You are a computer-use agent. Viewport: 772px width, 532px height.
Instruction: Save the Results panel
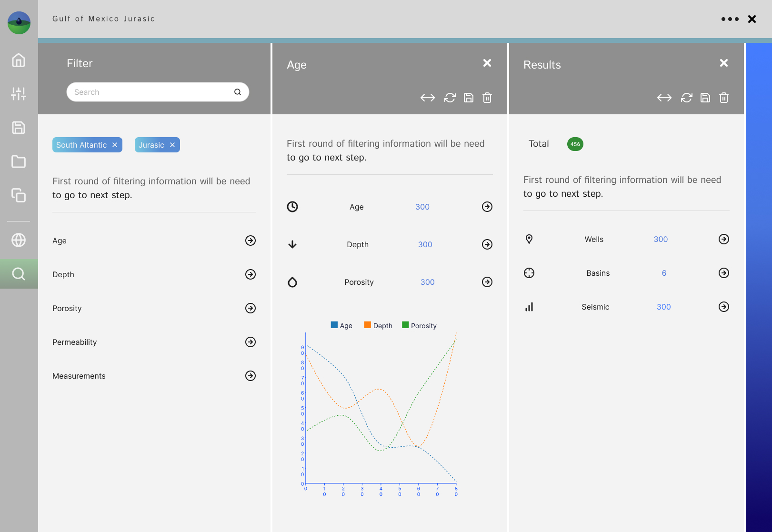[x=705, y=98]
